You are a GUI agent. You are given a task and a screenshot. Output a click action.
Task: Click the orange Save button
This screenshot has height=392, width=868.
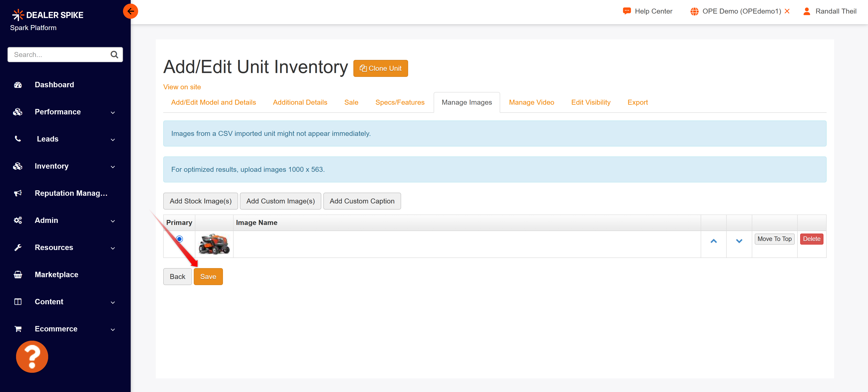208,276
